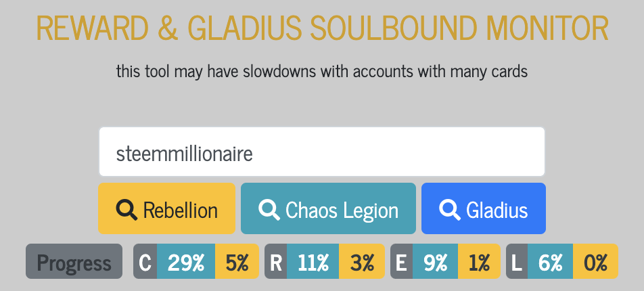
Task: Click the magnifier icon on Gladius button
Action: tap(450, 210)
